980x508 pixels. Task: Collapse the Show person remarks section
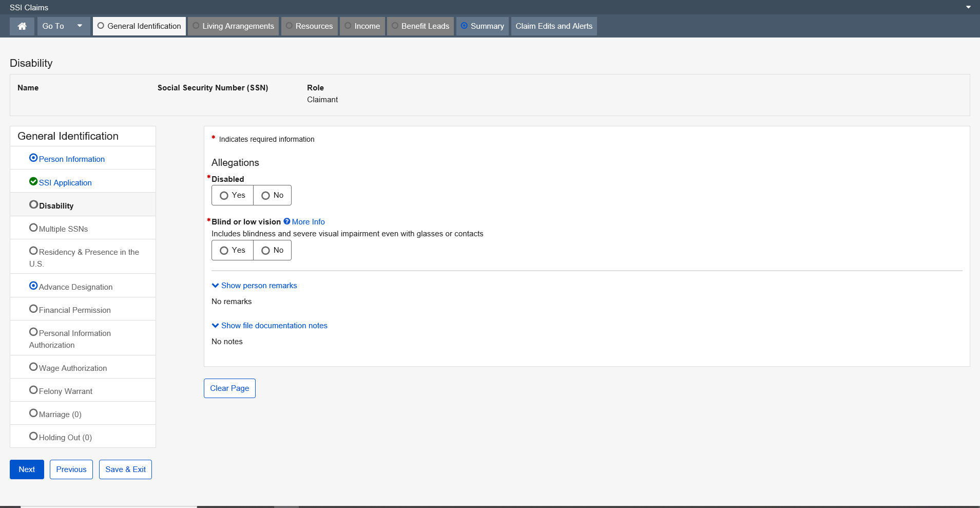254,286
